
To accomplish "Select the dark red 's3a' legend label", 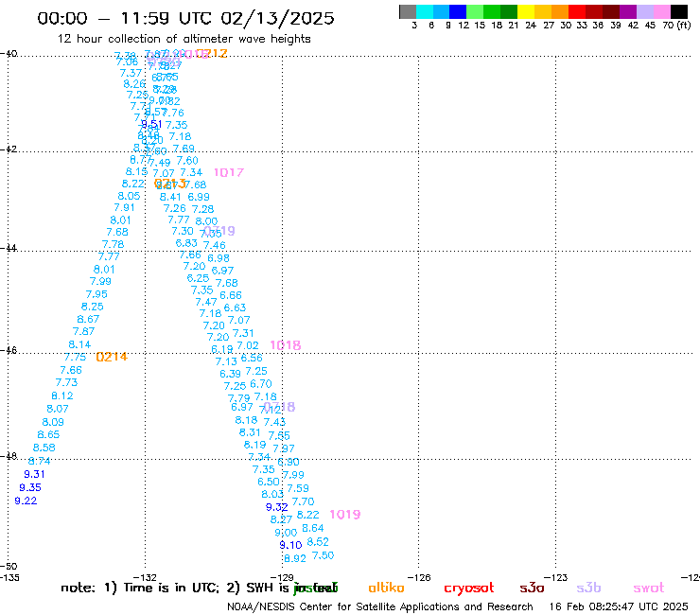I will coord(532,588).
